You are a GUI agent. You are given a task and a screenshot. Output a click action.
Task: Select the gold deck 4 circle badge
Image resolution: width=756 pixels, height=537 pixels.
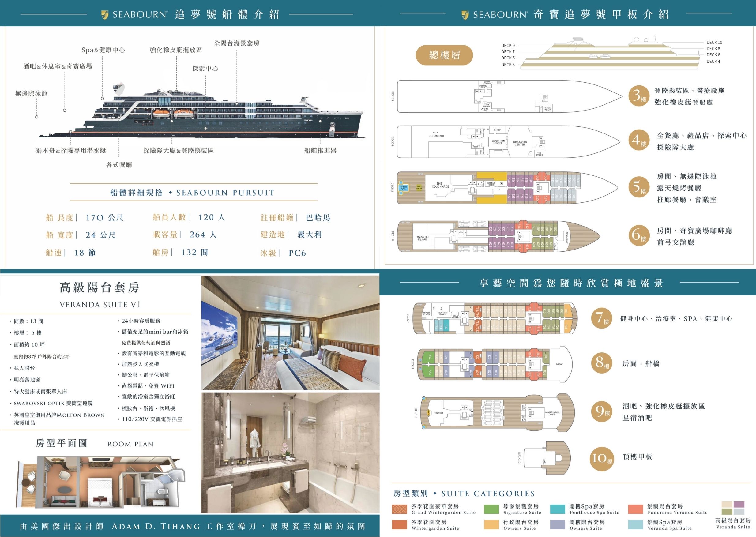click(639, 140)
